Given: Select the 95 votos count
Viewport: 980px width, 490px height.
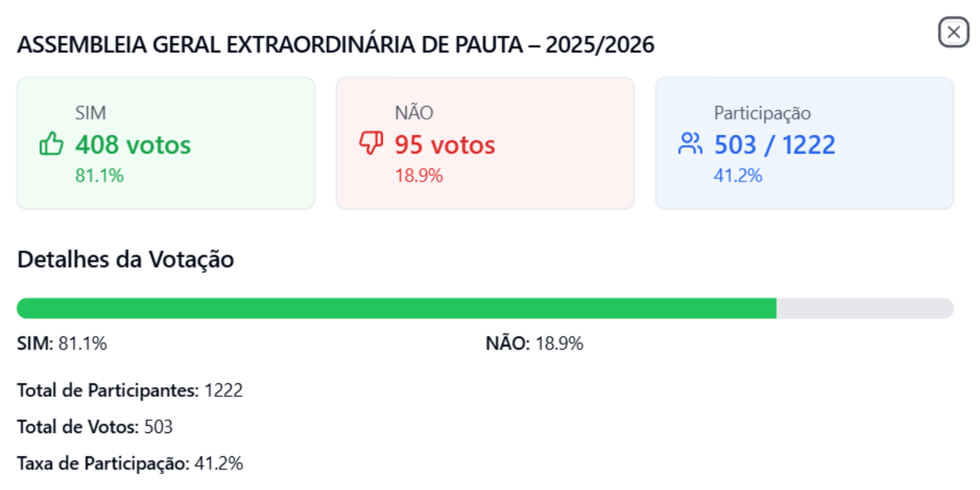Looking at the screenshot, I should point(445,145).
